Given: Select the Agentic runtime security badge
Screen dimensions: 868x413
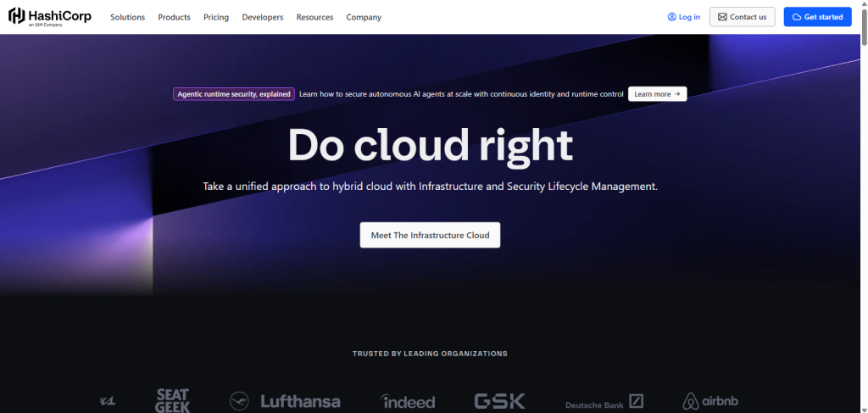Looking at the screenshot, I should click(234, 94).
